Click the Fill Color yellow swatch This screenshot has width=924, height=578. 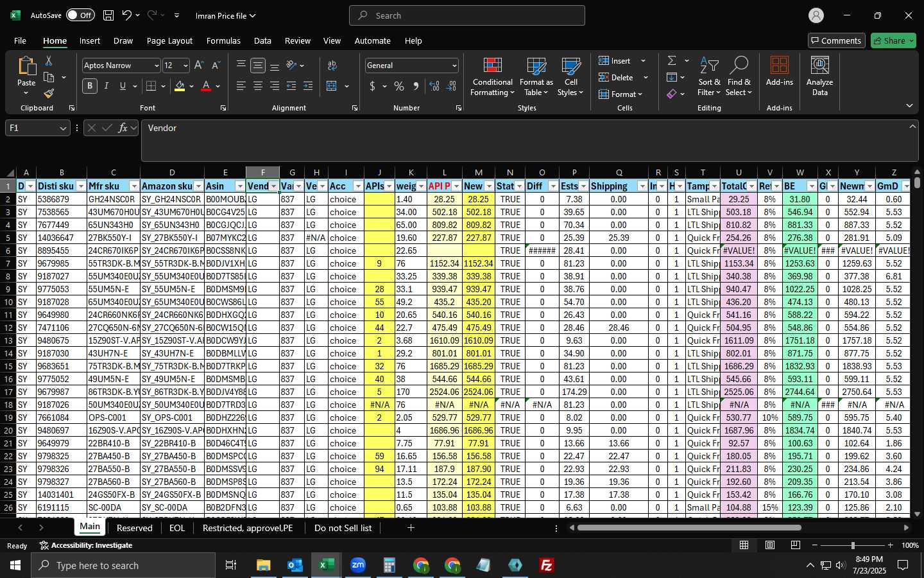point(180,86)
